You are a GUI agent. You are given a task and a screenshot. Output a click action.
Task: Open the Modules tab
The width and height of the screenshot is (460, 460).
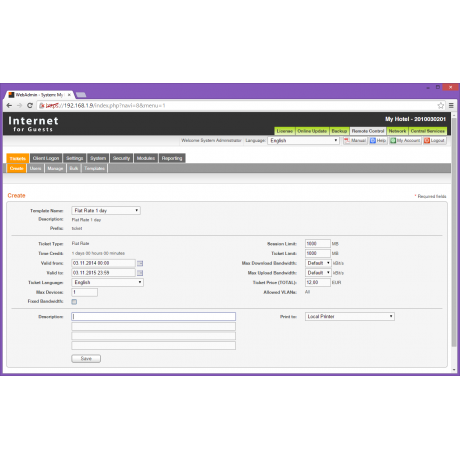(x=146, y=158)
